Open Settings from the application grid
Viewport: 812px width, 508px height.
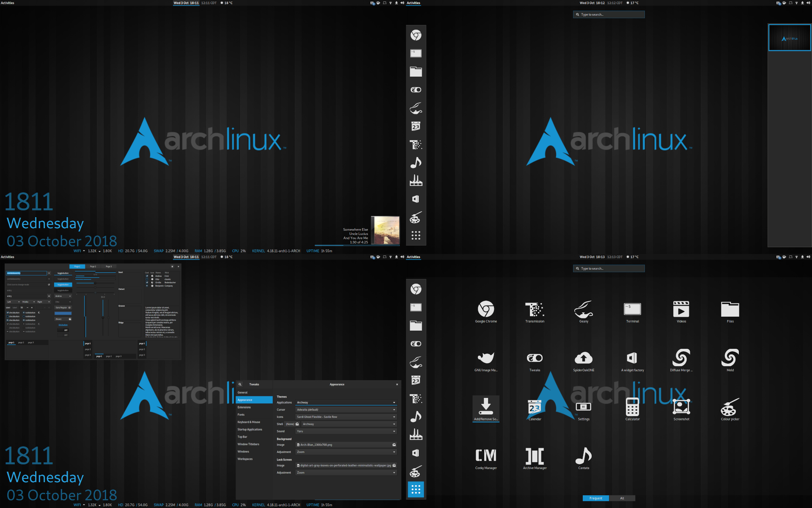[x=584, y=410]
